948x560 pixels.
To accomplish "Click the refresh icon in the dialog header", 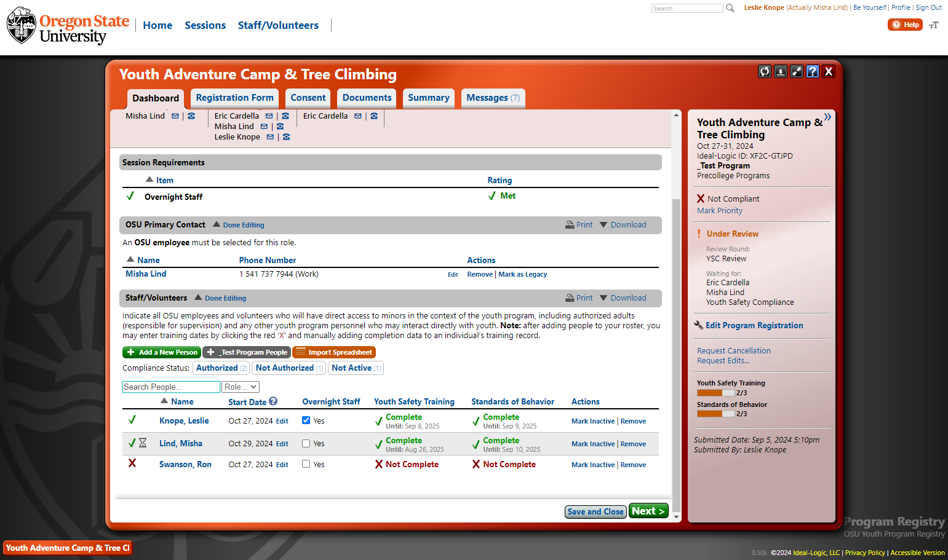I will (765, 71).
